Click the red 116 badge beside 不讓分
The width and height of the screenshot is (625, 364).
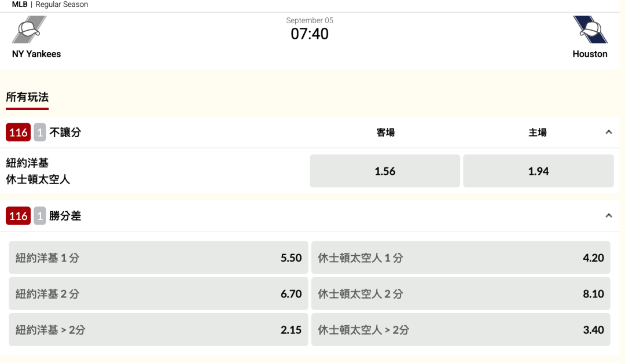click(x=19, y=133)
